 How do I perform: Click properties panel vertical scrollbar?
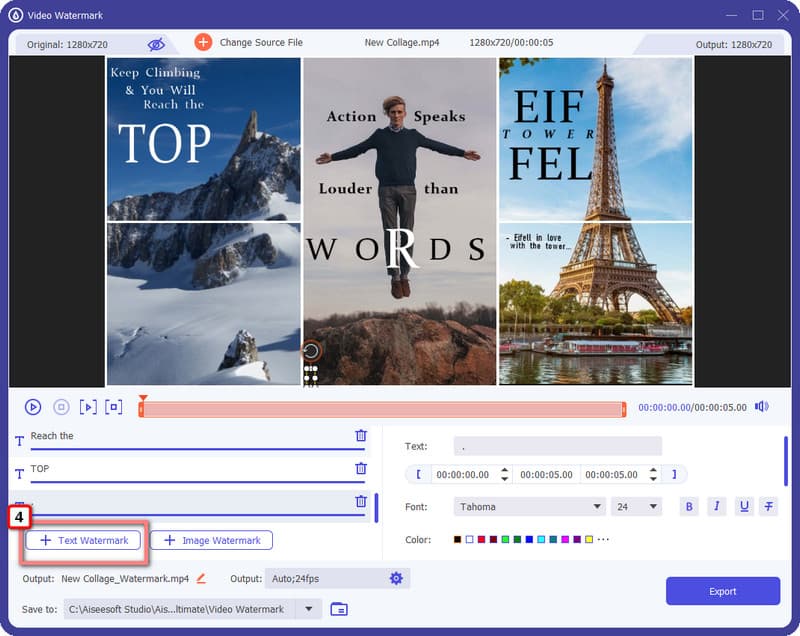[x=786, y=461]
